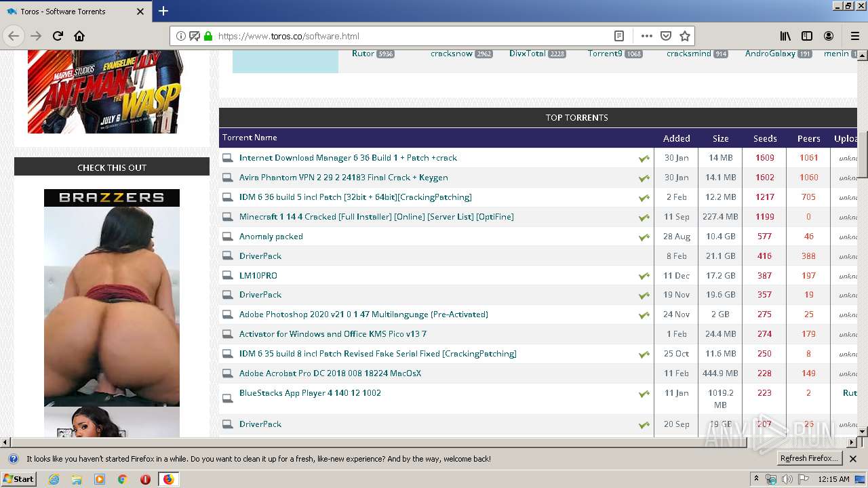Viewport: 868px width, 488px height.
Task: Click the Ant-Man and the Wasp poster
Action: pos(104,91)
